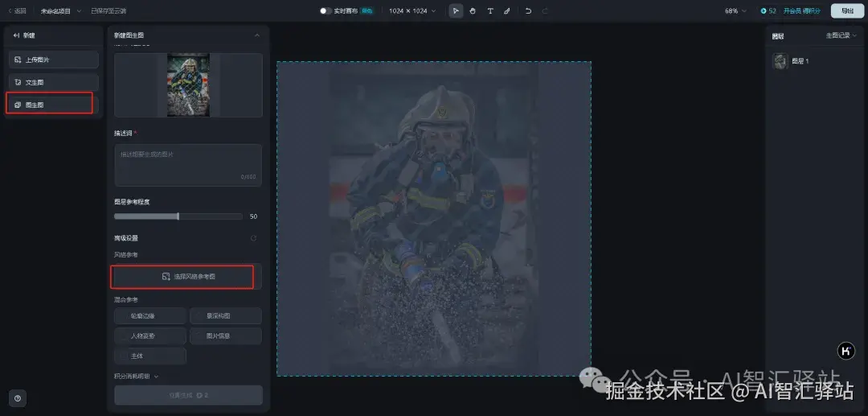This screenshot has height=416, width=868.
Task: Collapse the 新建图生图 panel chevron
Action: point(257,35)
